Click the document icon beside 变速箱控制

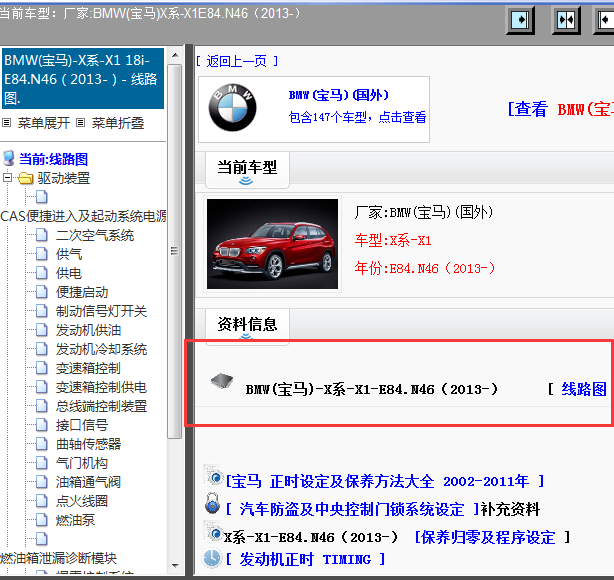click(42, 368)
